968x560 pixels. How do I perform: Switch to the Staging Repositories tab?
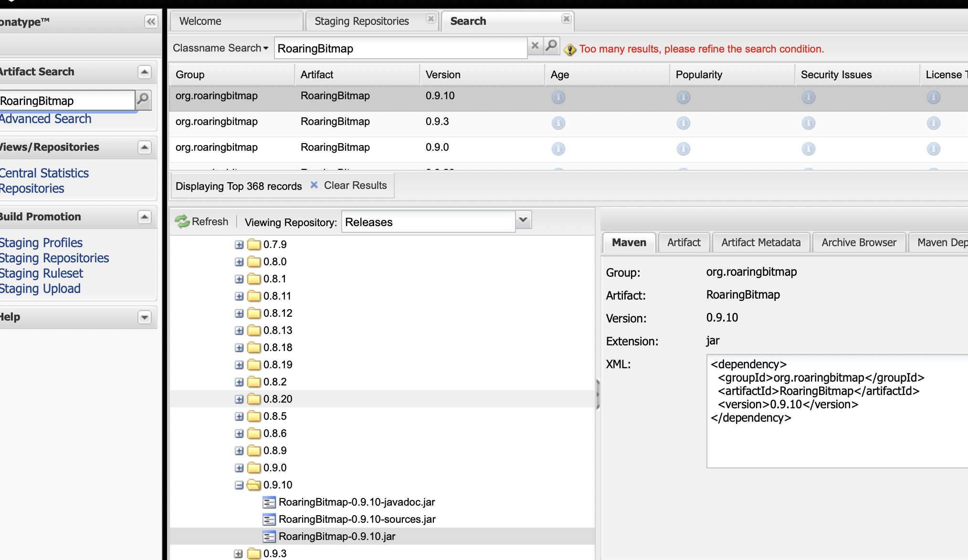[362, 21]
